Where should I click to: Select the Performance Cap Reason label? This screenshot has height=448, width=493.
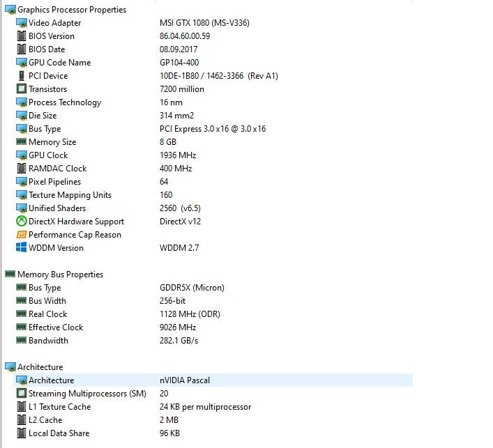75,235
